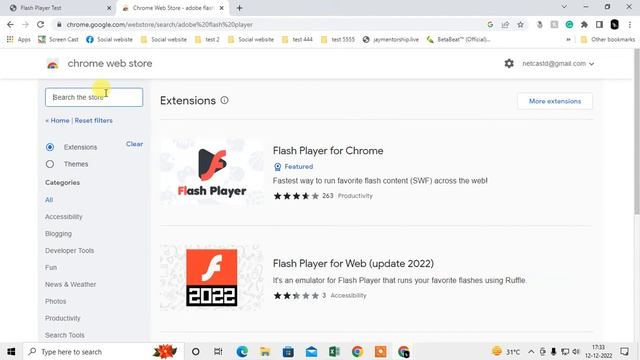640x360 pixels.
Task: Click the browser forward arrow
Action: [25, 24]
